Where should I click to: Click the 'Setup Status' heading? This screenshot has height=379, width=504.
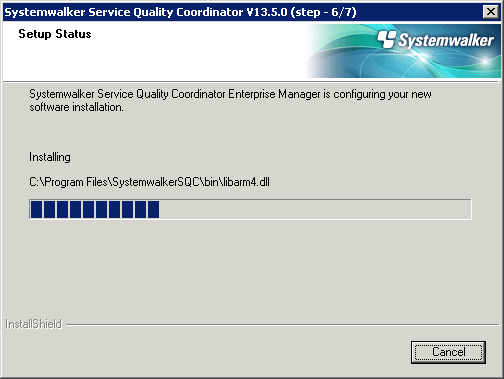(x=55, y=34)
